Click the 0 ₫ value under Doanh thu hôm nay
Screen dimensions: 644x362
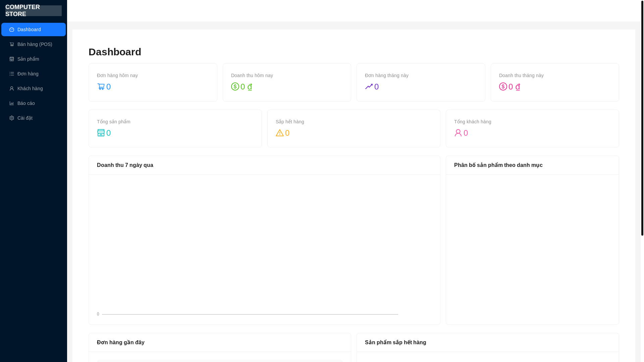tap(246, 86)
